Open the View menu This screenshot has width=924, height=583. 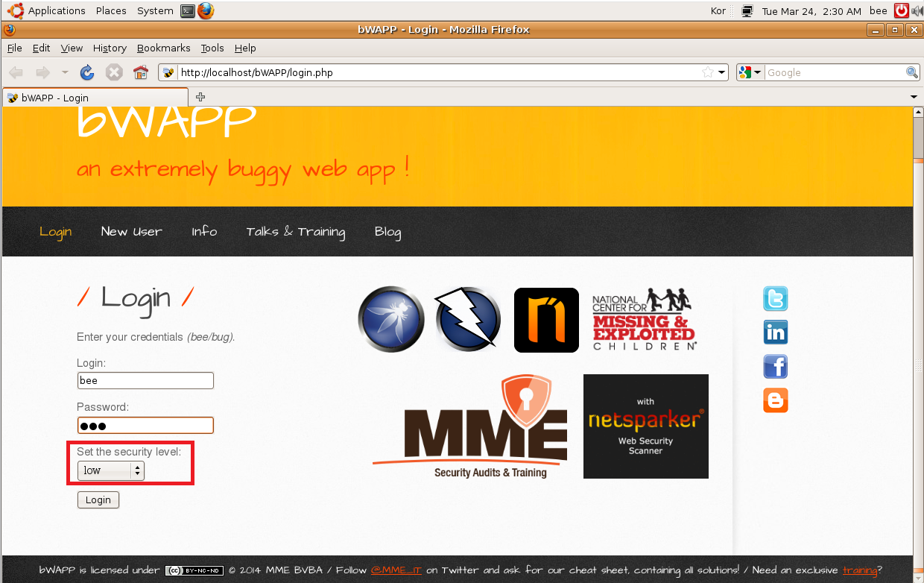coord(72,48)
